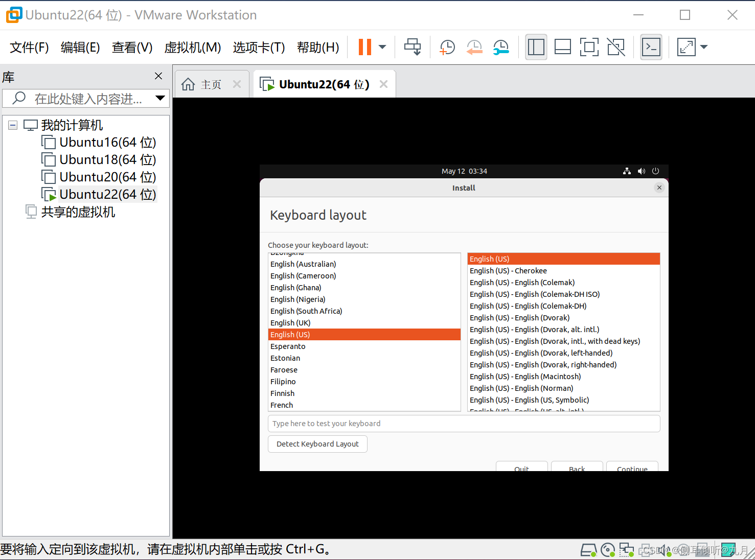
Task: Take a snapshot of this virtual machine
Action: click(447, 47)
